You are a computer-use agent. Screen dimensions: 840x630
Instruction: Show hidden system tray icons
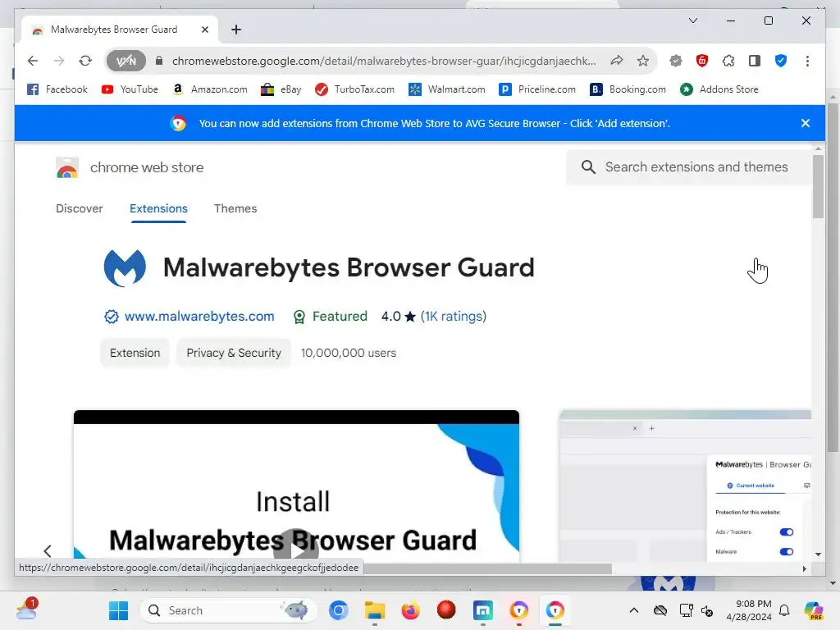click(634, 610)
